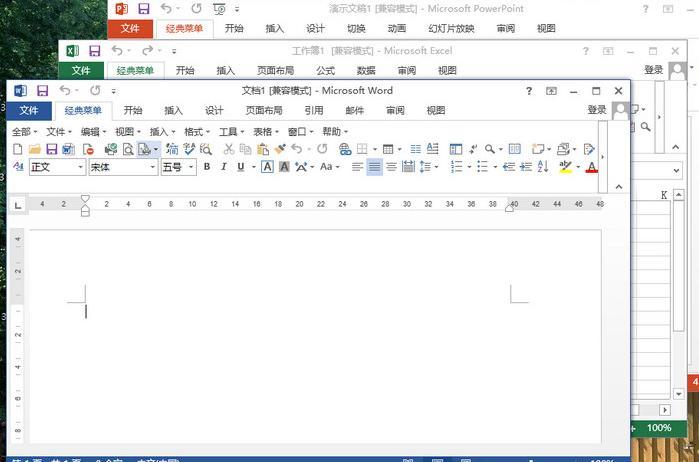The height and width of the screenshot is (462, 699).
Task: Click the spelling and grammar check icon
Action: (189, 149)
